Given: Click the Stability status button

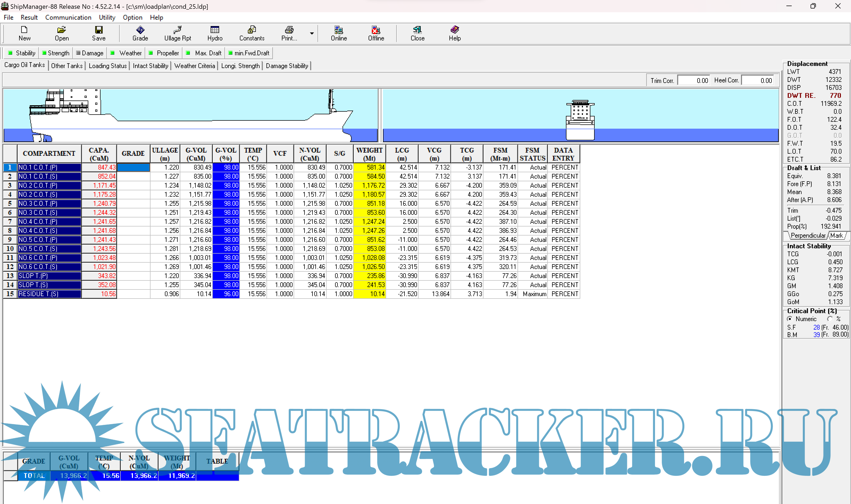Looking at the screenshot, I should (x=22, y=53).
